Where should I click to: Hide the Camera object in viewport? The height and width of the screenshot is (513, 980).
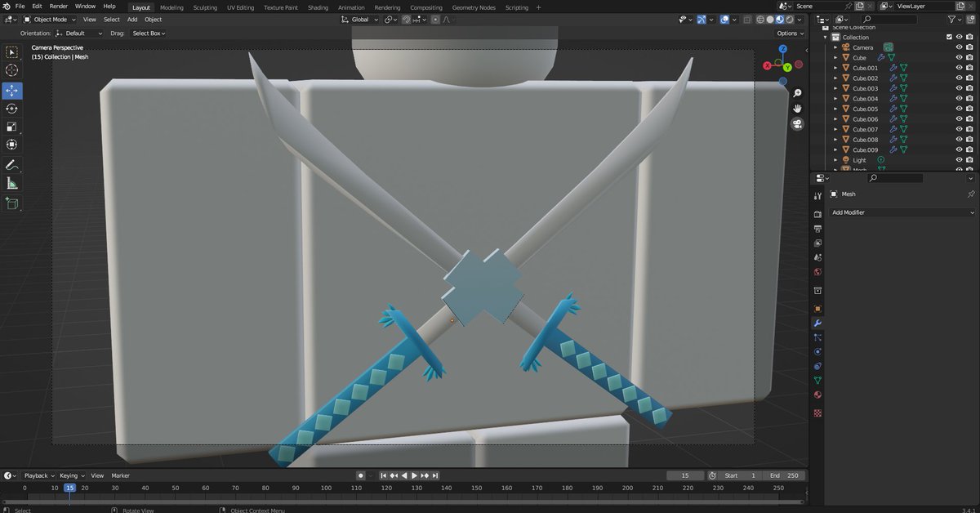(x=959, y=47)
